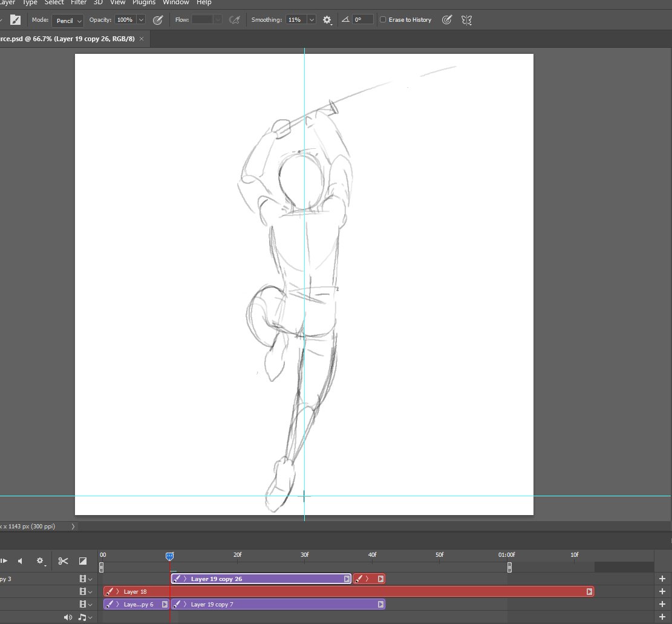Viewport: 672px width, 624px height.
Task: Click the blue playhead marker
Action: [x=170, y=556]
